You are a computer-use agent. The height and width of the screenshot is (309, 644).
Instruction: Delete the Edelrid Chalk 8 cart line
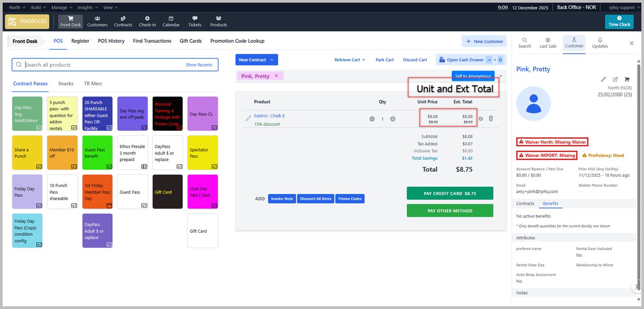point(491,119)
